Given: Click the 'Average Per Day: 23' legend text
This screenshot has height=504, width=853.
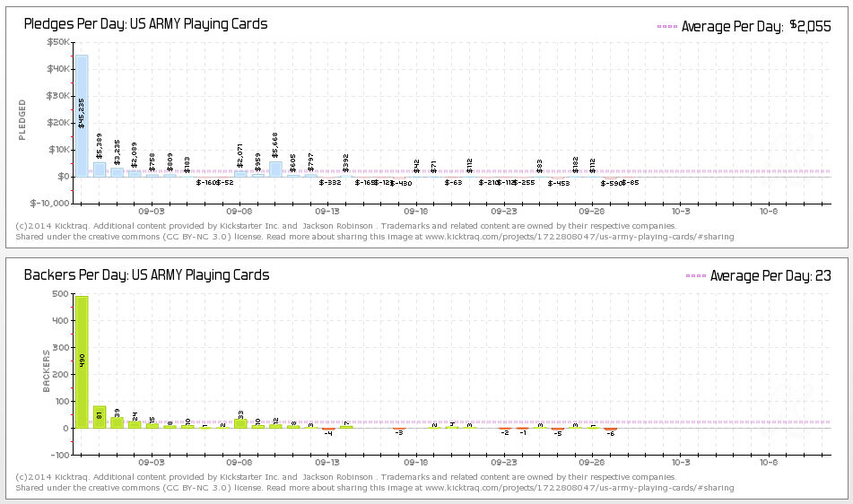Looking at the screenshot, I should point(770,276).
